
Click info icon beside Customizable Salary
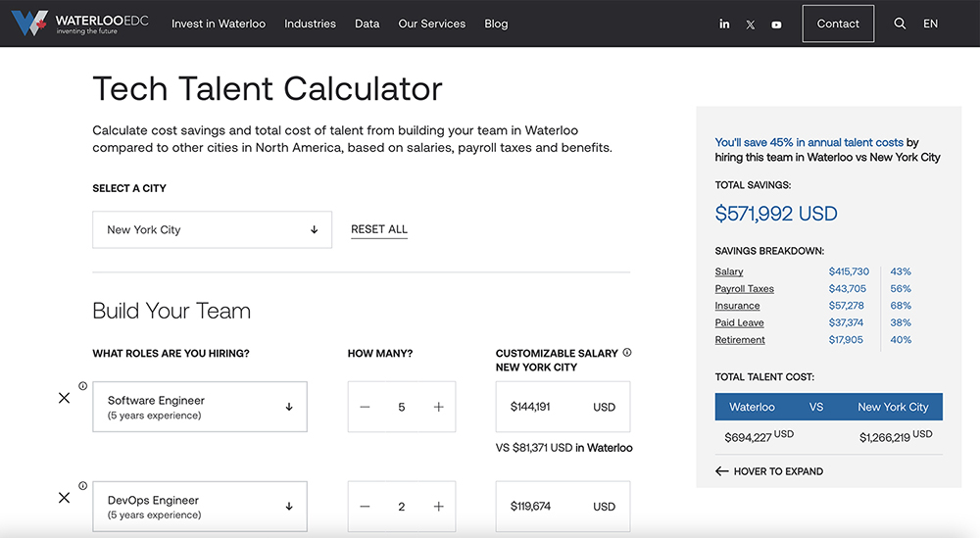(627, 353)
